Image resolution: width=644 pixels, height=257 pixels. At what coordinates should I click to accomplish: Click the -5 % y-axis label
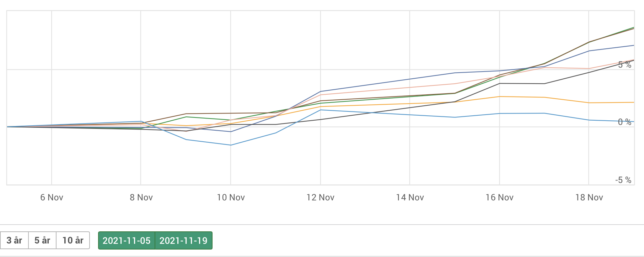click(623, 180)
